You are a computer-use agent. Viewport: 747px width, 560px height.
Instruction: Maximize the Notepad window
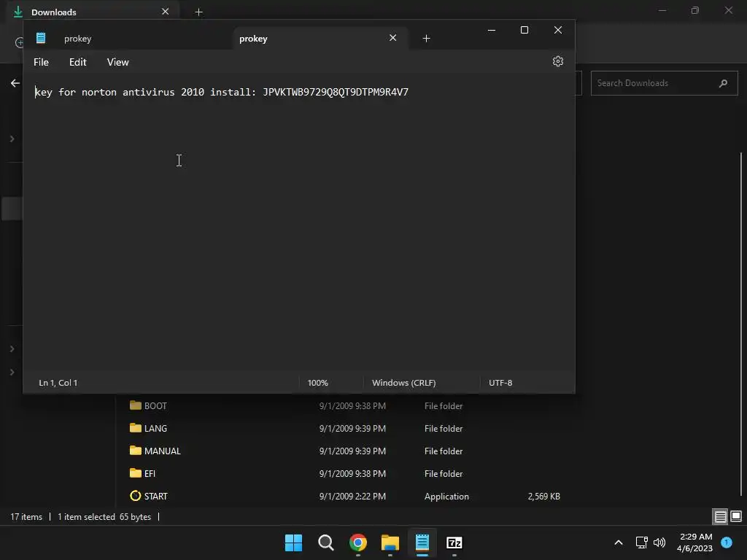tap(525, 30)
